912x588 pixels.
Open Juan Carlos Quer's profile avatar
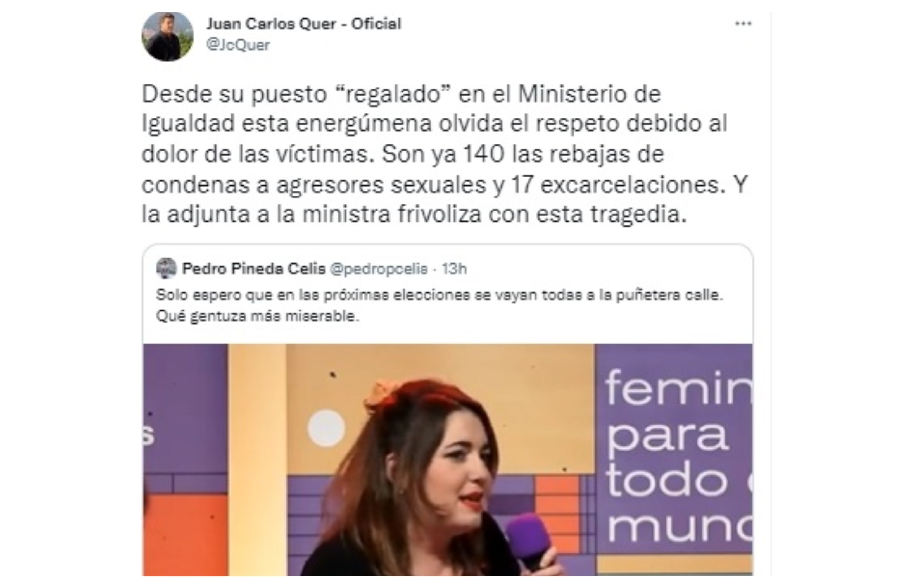point(167,36)
